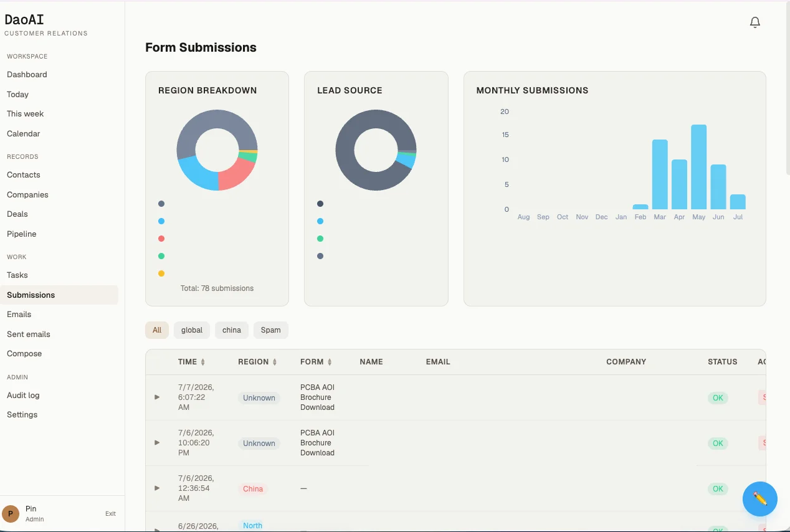This screenshot has width=790, height=532.
Task: Click the yellow legend dot under Region Breakdown
Action: click(161, 273)
